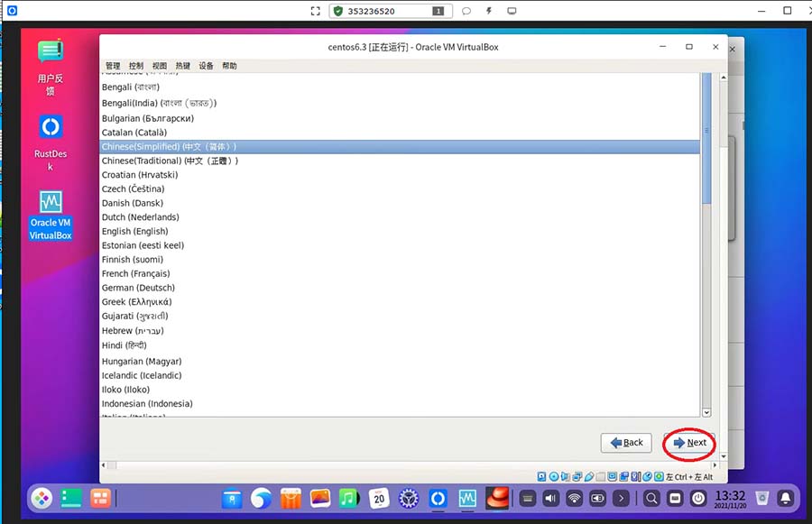
Task: Click the network adapter indicator icon
Action: coord(577,476)
